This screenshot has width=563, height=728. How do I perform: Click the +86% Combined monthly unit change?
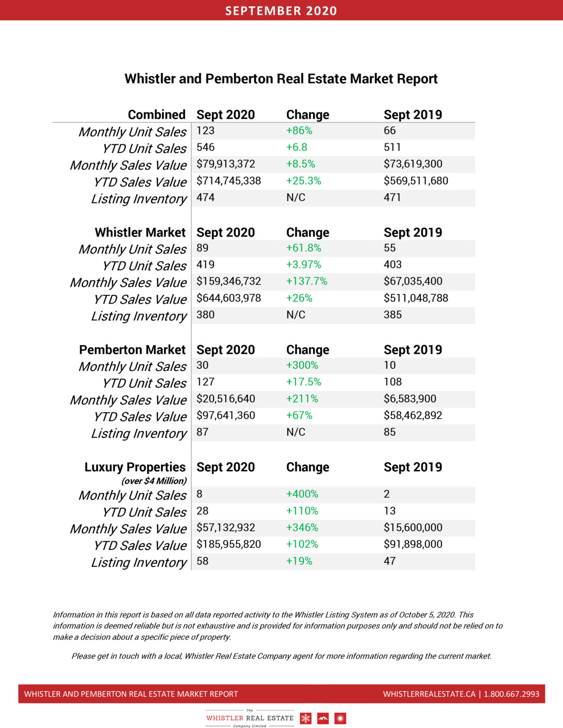click(299, 131)
